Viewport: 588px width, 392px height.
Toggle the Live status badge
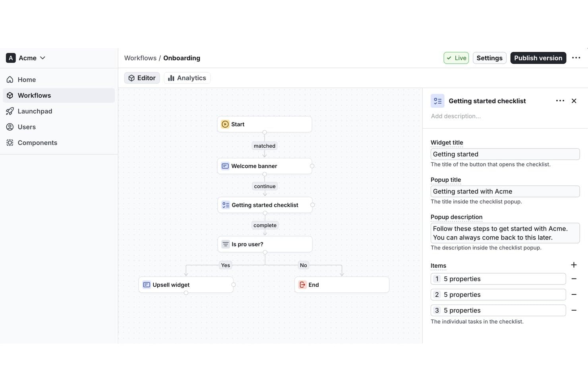(x=456, y=58)
